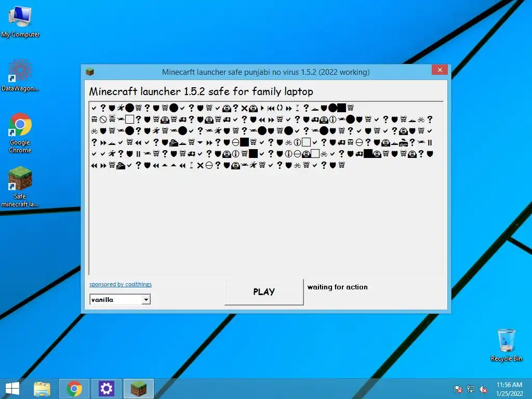Close the Minecart launcher window
Image resolution: width=532 pixels, height=399 pixels.
(x=440, y=70)
